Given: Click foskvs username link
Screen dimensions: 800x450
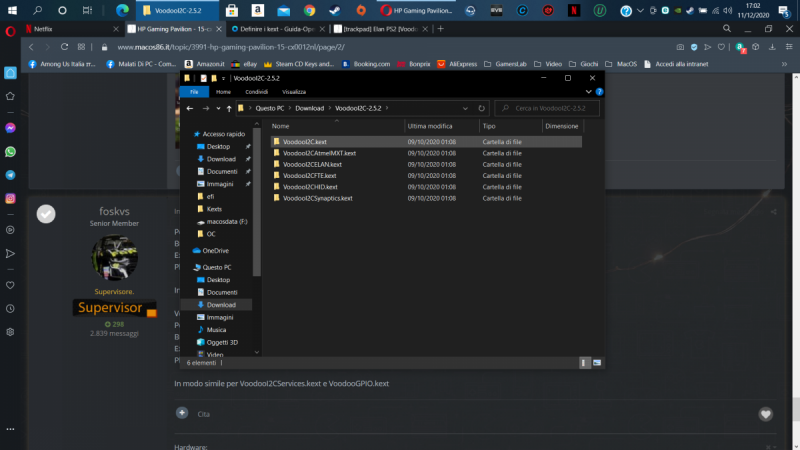Looking at the screenshot, I should pos(114,211).
